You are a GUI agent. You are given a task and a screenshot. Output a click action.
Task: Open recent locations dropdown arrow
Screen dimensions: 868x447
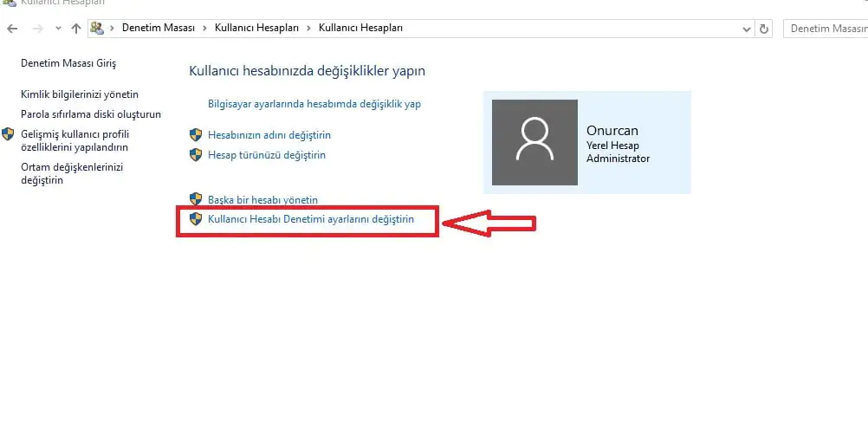(x=58, y=29)
